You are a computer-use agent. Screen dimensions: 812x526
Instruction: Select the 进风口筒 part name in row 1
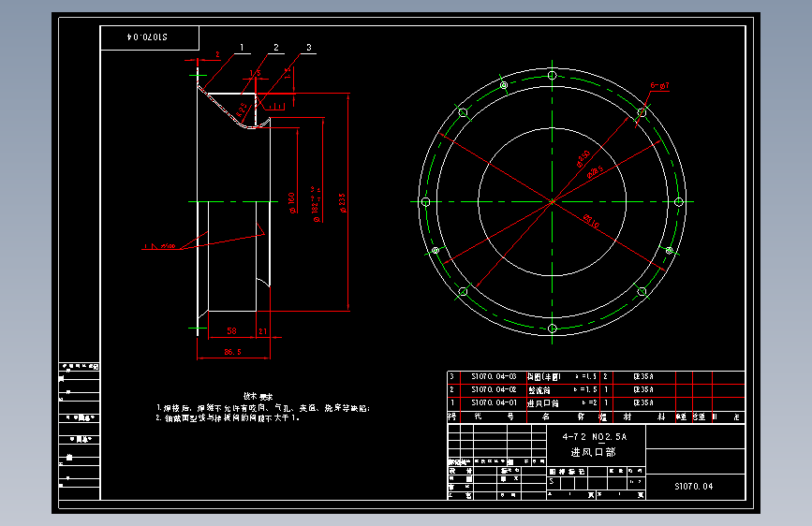point(542,402)
